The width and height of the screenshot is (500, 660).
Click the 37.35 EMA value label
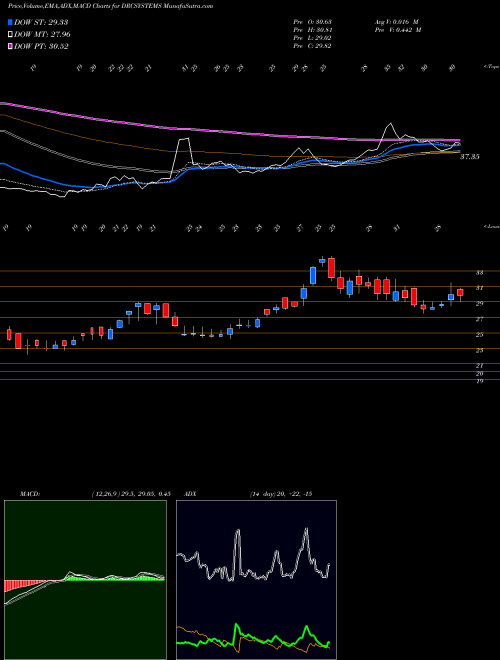[x=470, y=157]
